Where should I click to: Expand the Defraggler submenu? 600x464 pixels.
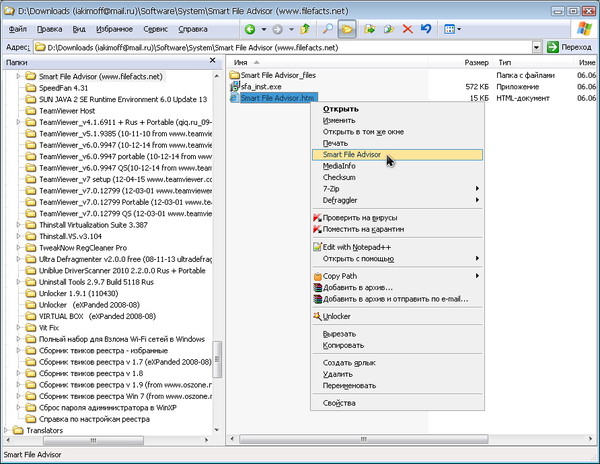397,200
